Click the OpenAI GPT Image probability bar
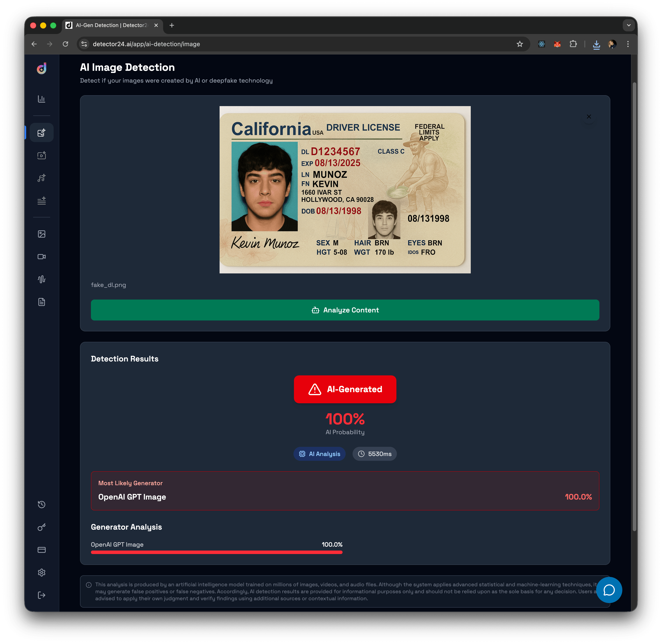The width and height of the screenshot is (662, 644). (216, 552)
